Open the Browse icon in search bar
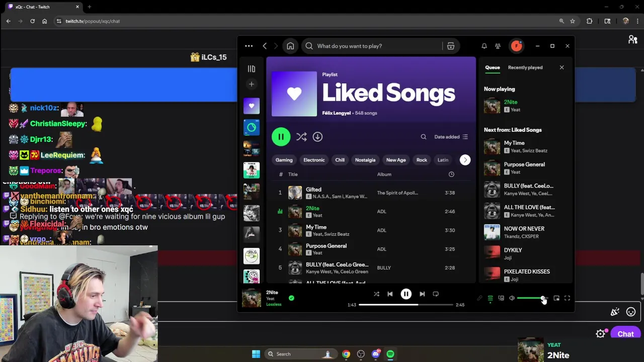The width and height of the screenshot is (644, 362). 451,46
